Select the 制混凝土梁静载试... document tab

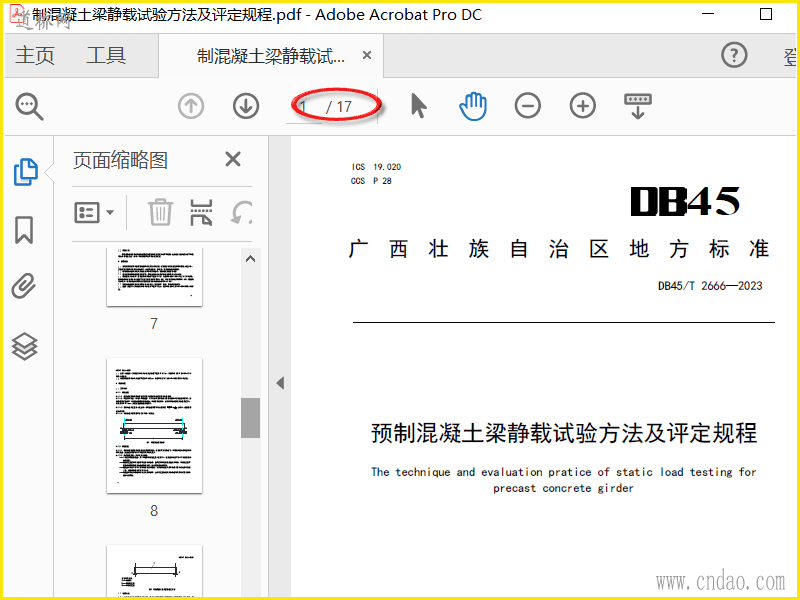click(271, 56)
